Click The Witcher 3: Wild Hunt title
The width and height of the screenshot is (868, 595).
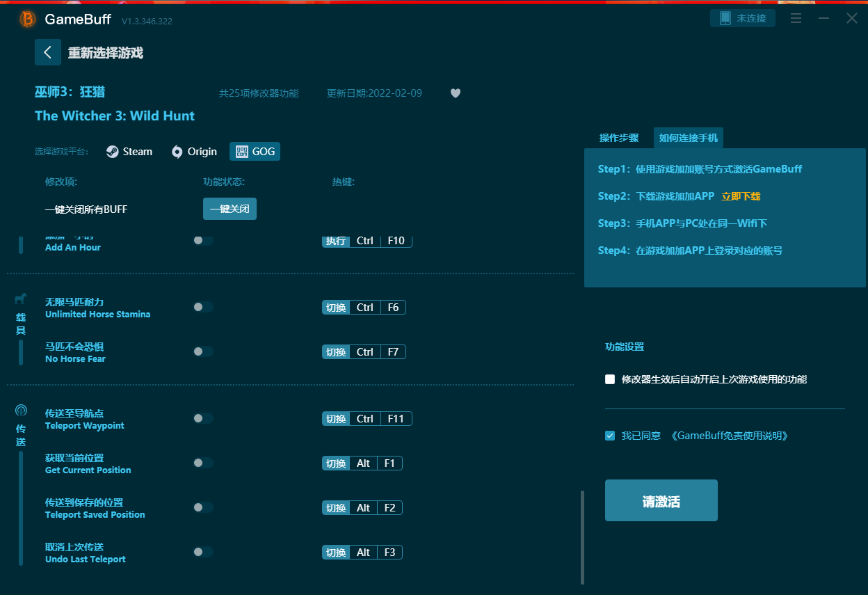(x=115, y=116)
